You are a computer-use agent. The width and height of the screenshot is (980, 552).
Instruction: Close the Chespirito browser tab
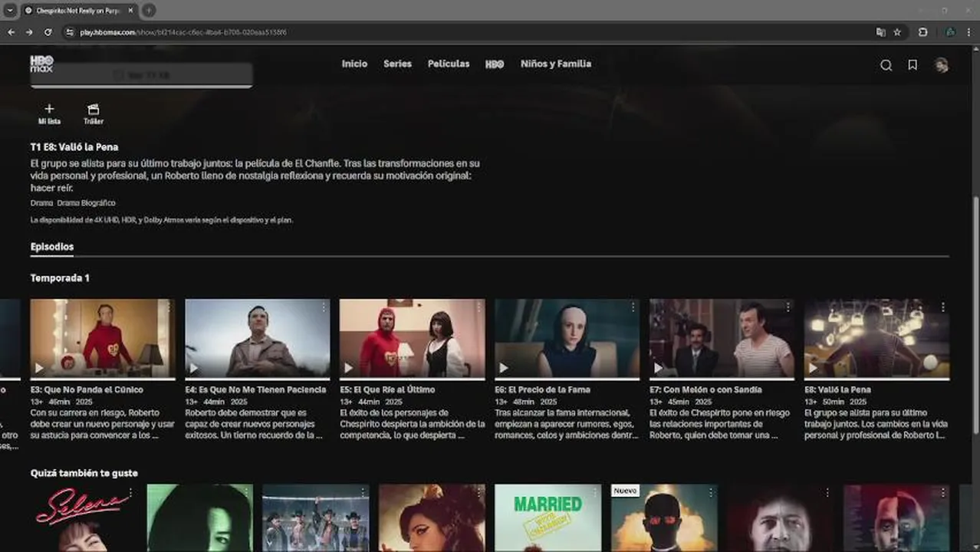[x=132, y=11]
